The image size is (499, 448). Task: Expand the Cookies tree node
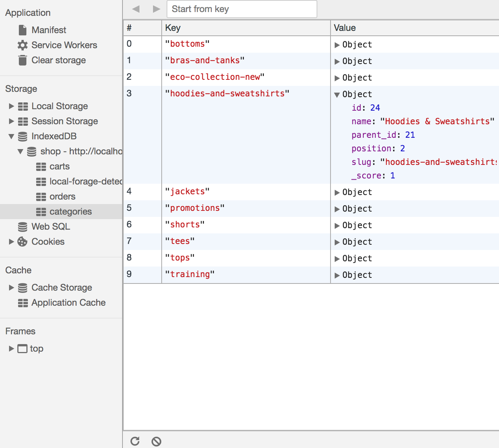[x=11, y=242]
